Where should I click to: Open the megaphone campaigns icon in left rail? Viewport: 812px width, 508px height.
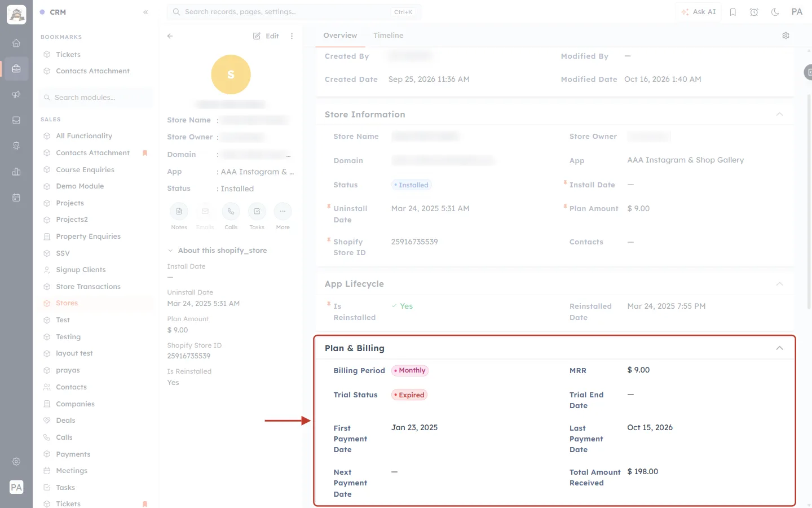[x=16, y=94]
